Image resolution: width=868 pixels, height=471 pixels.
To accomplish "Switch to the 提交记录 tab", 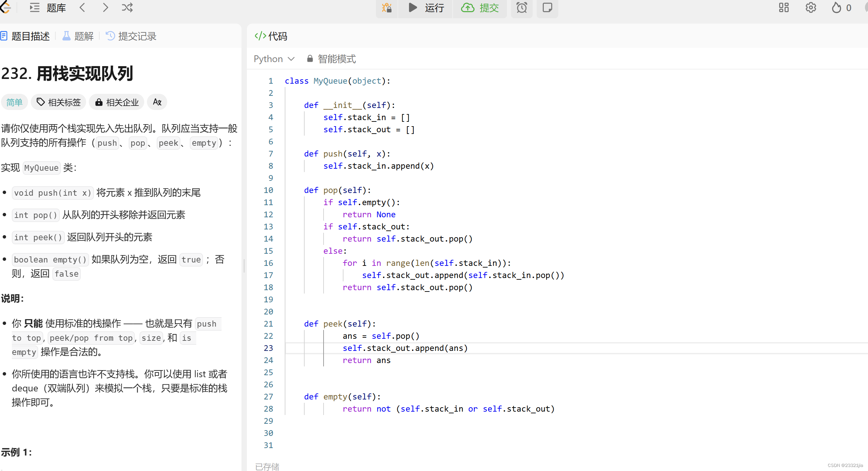I will pos(131,36).
